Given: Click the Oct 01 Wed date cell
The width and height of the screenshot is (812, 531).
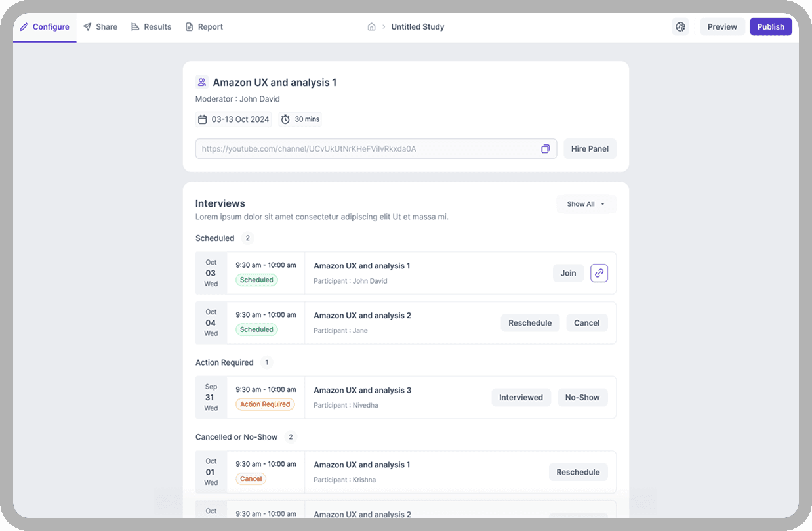Looking at the screenshot, I should click(211, 472).
